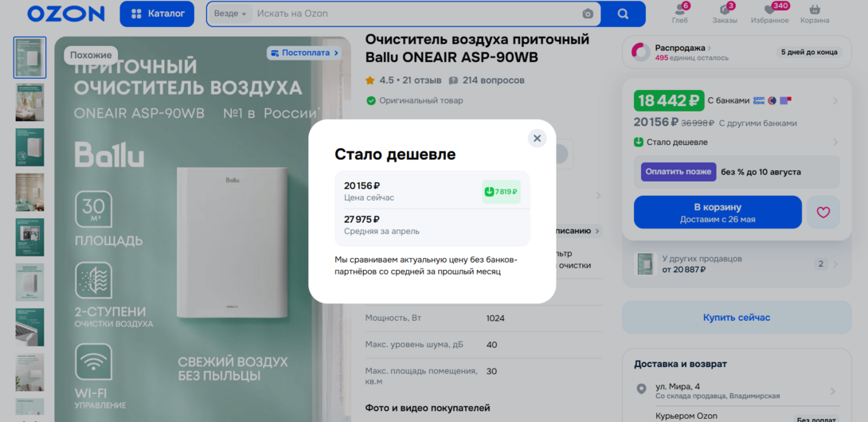Click the 18 442 ₽ green price

coord(669,101)
